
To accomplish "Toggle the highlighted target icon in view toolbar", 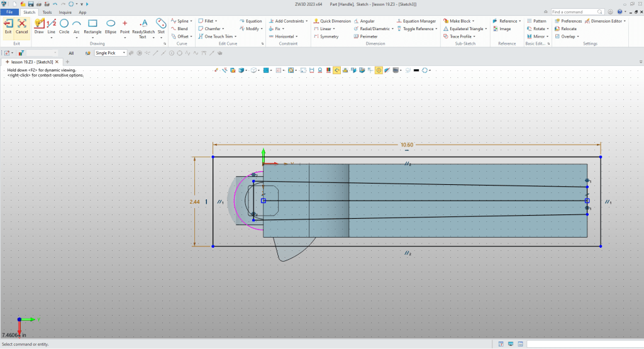I will click(x=379, y=70).
